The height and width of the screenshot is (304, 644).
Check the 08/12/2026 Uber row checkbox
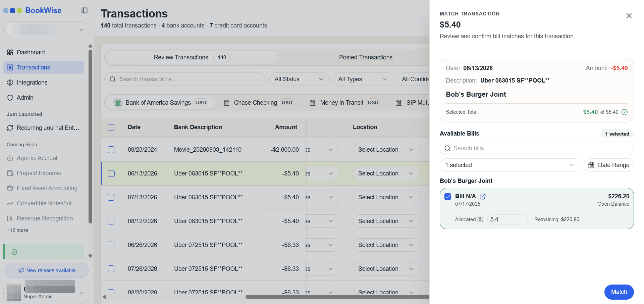click(111, 221)
